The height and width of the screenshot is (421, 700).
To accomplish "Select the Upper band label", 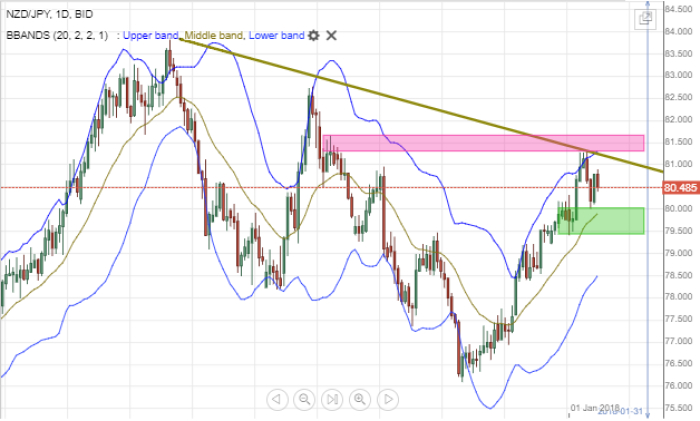I will click(x=150, y=35).
